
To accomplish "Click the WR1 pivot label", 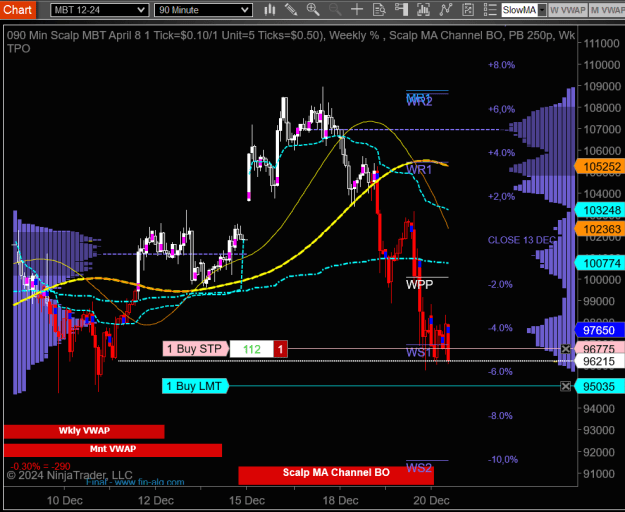I will tap(419, 170).
